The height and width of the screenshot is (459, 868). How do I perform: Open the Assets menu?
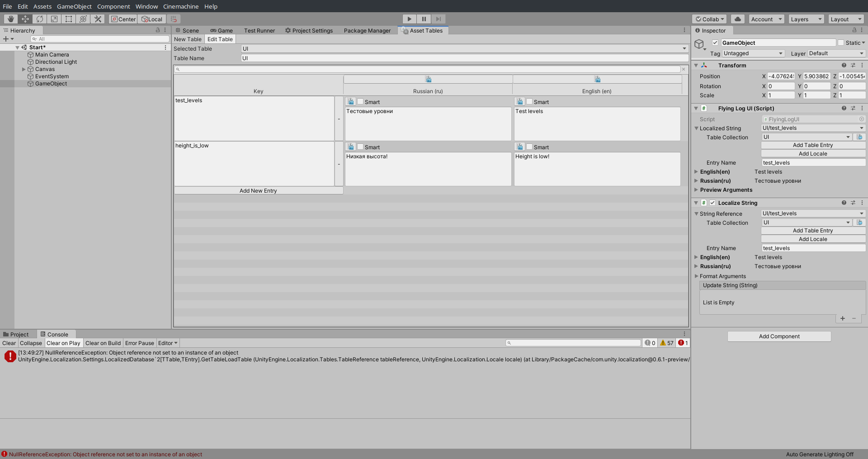point(42,6)
